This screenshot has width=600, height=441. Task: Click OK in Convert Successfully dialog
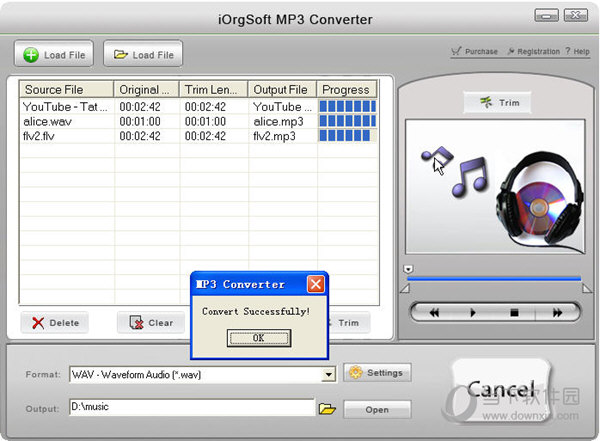pyautogui.click(x=259, y=338)
